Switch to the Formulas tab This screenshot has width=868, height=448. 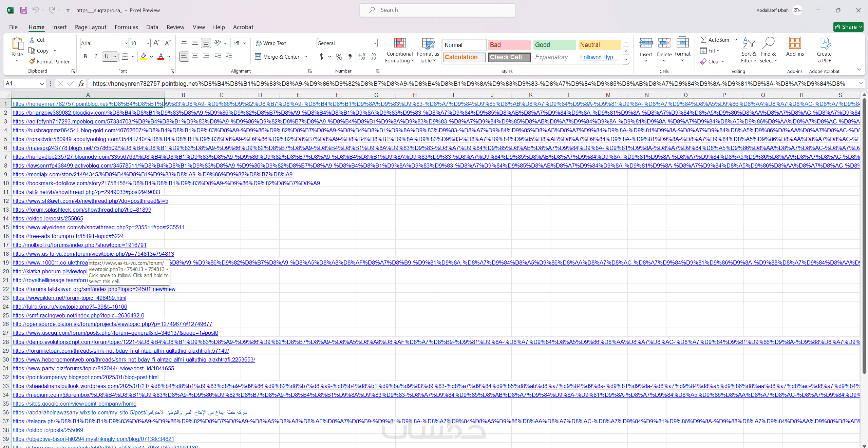tap(126, 27)
